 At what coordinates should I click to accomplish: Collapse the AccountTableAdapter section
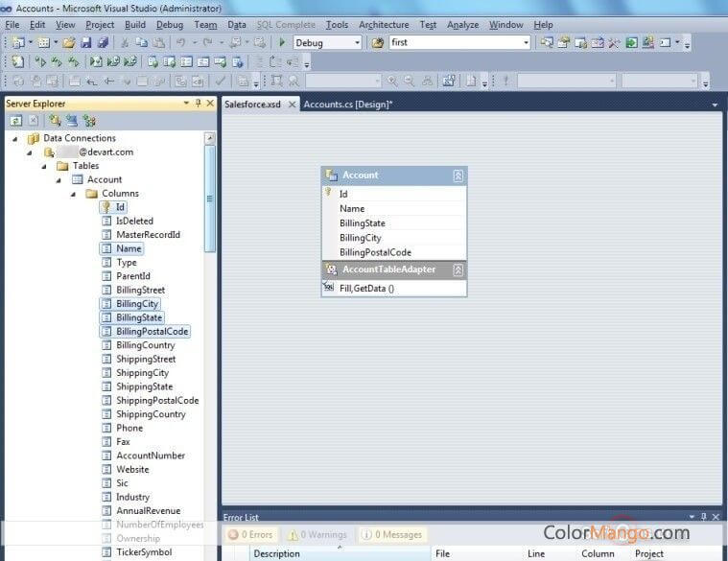coord(458,269)
